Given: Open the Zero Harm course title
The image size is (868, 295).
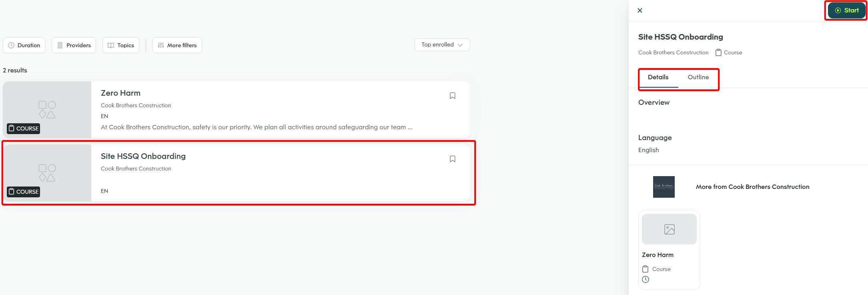Looking at the screenshot, I should (x=120, y=93).
